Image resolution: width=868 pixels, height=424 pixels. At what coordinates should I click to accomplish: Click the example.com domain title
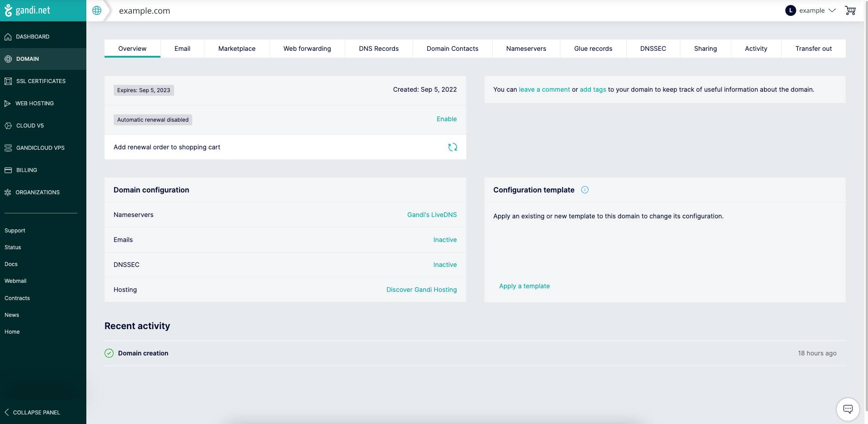145,11
